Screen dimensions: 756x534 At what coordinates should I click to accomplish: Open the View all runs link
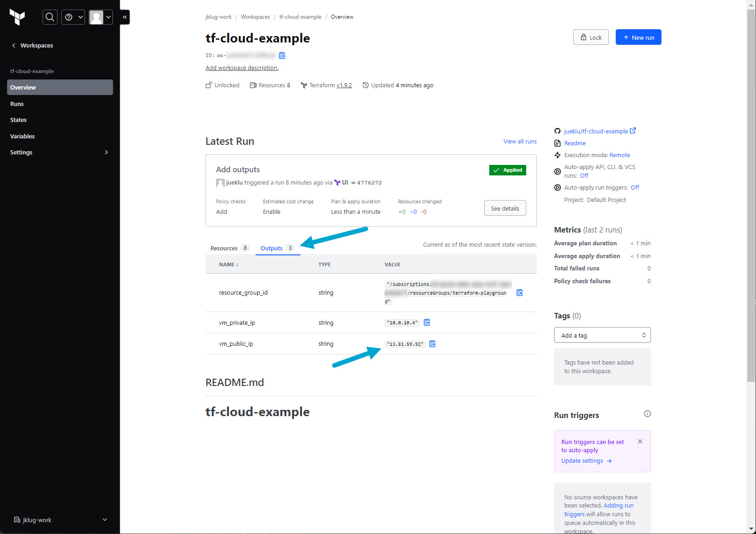pos(520,142)
